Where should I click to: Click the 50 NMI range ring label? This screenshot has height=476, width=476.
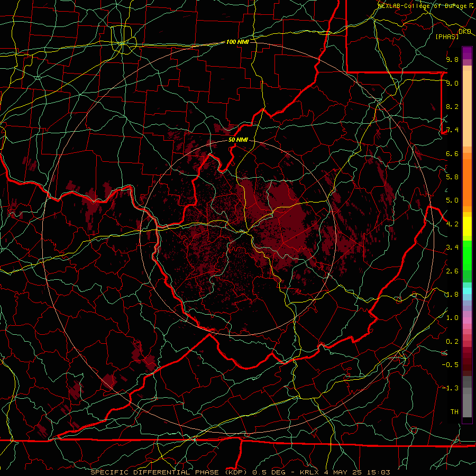coord(238,140)
